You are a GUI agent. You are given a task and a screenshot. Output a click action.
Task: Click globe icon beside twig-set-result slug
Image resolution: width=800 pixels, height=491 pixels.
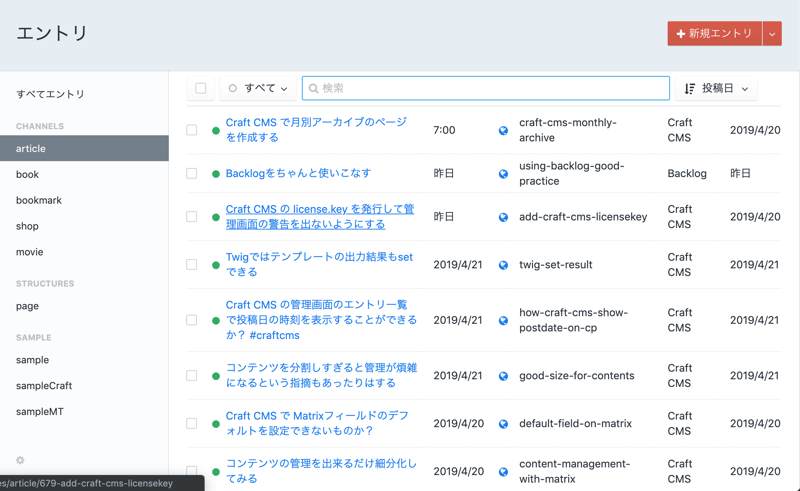[x=503, y=265]
